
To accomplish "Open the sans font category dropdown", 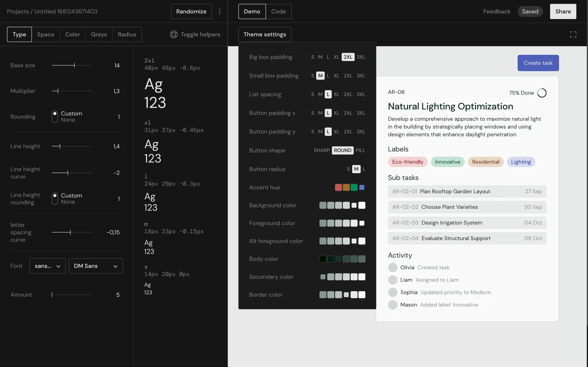I will point(48,266).
